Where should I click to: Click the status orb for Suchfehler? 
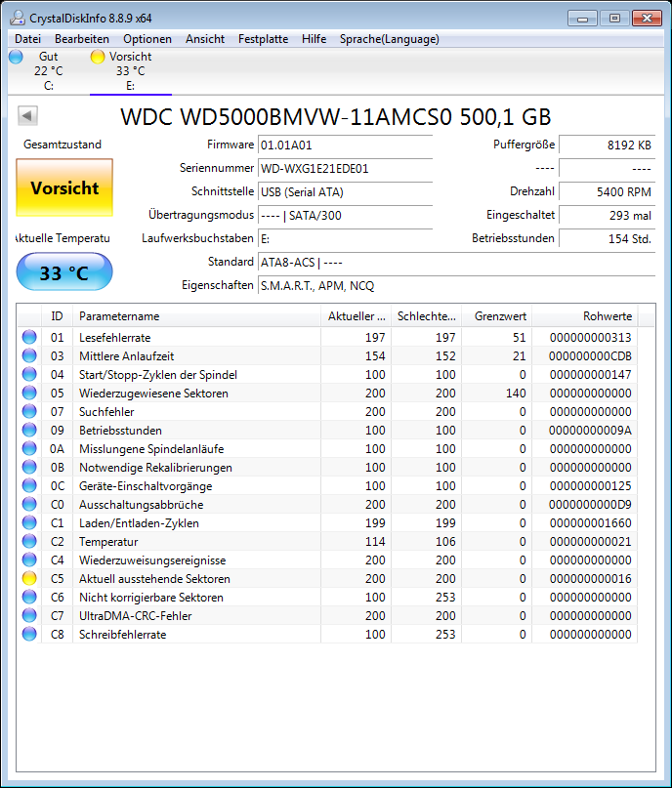29,412
